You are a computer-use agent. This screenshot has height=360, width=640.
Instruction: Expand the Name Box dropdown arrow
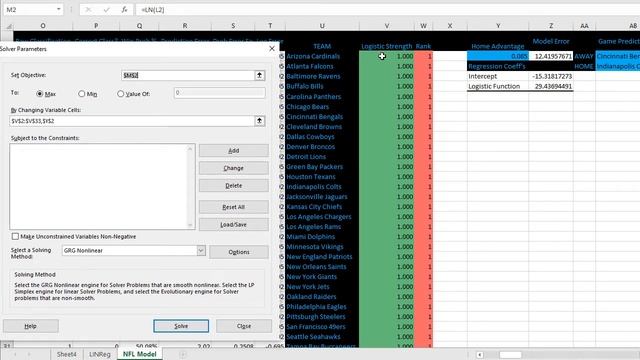coord(58,9)
